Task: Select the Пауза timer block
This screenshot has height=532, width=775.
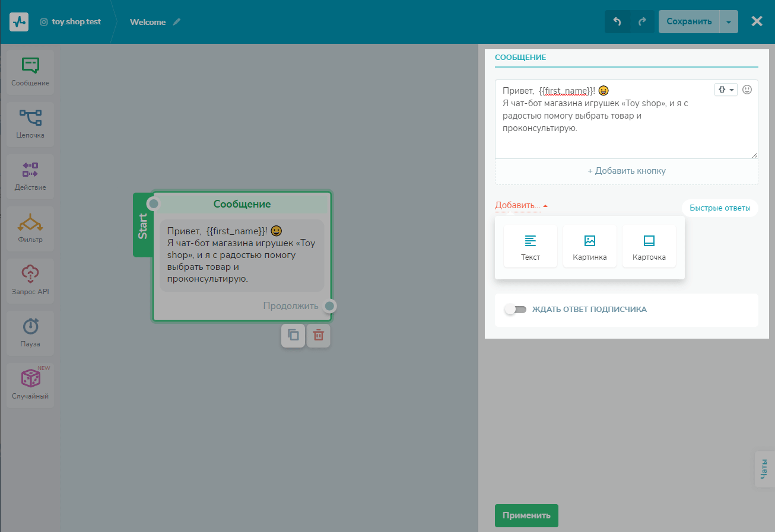Action: [30, 333]
